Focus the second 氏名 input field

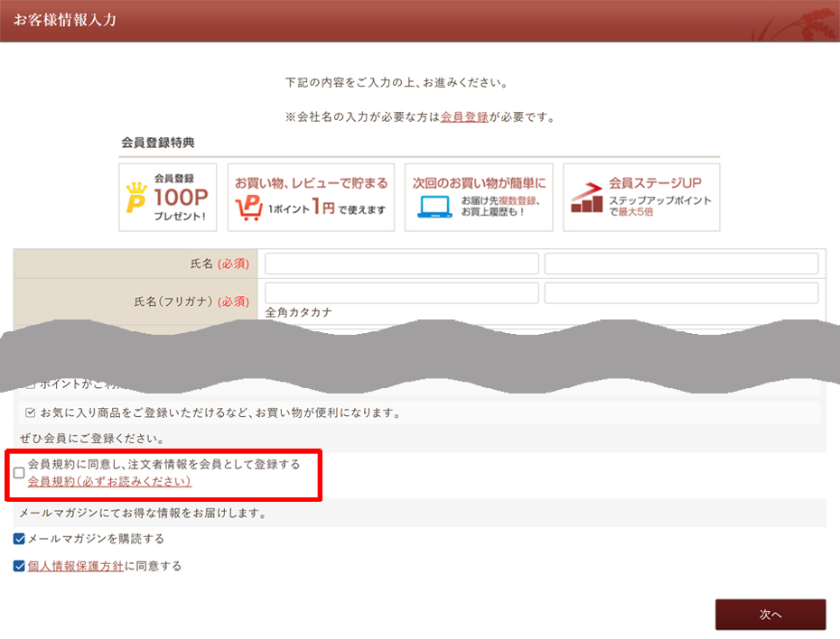point(681,264)
